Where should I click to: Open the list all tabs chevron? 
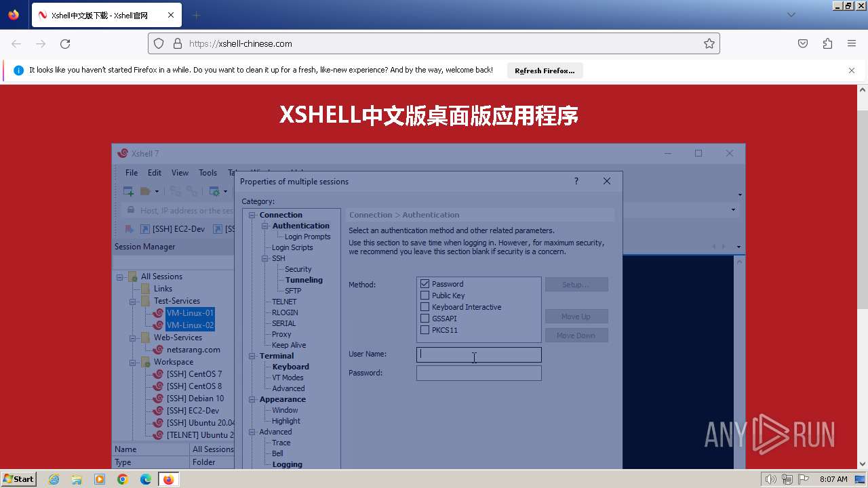(x=791, y=15)
